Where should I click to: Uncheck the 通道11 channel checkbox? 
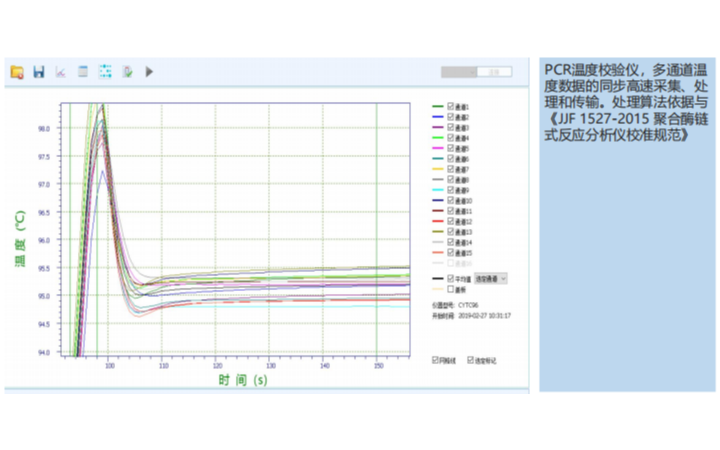450,211
